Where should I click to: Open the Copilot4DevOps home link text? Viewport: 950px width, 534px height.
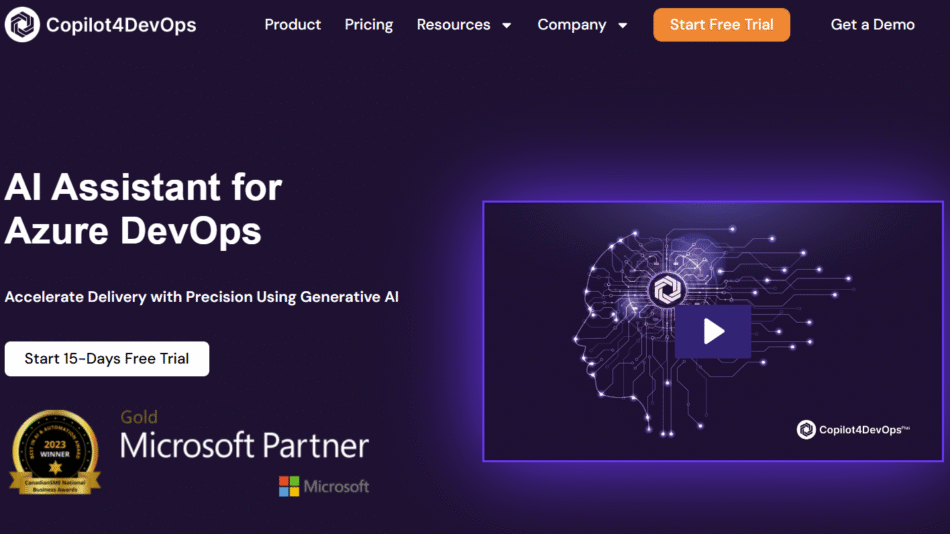point(121,25)
